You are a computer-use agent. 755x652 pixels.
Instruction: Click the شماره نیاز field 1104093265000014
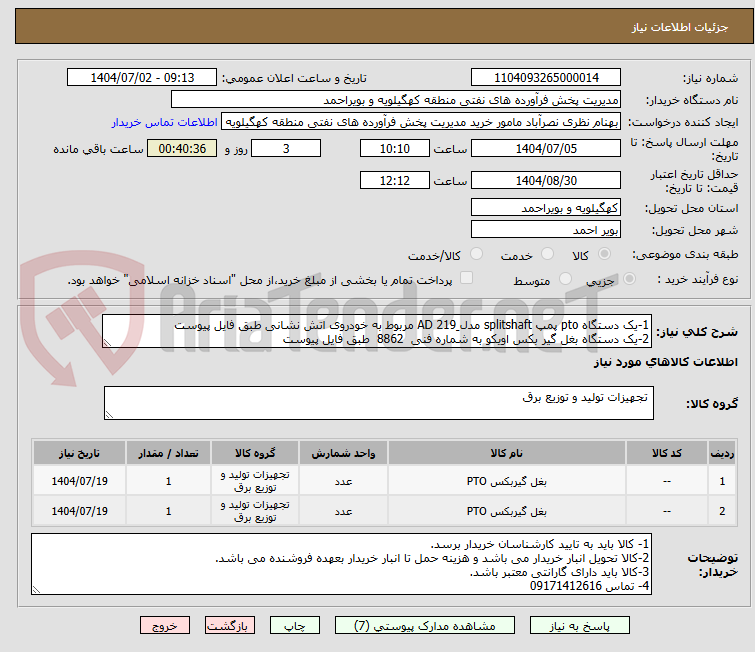(x=546, y=78)
